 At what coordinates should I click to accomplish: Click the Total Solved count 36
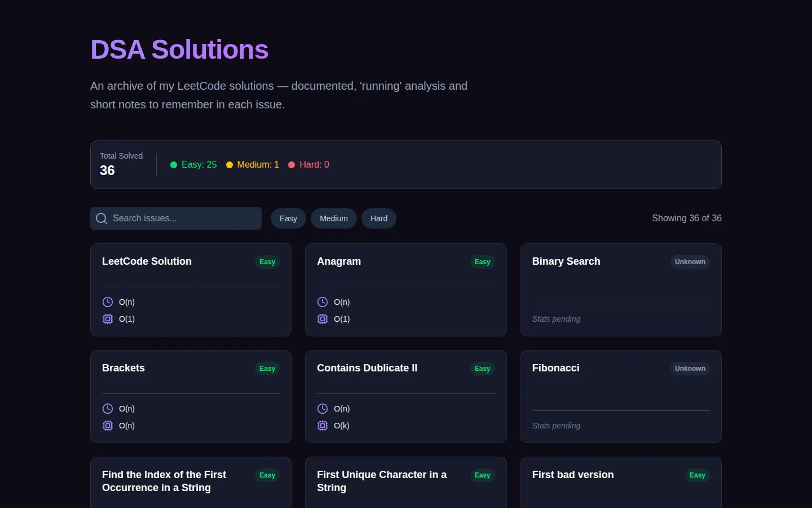[107, 170]
